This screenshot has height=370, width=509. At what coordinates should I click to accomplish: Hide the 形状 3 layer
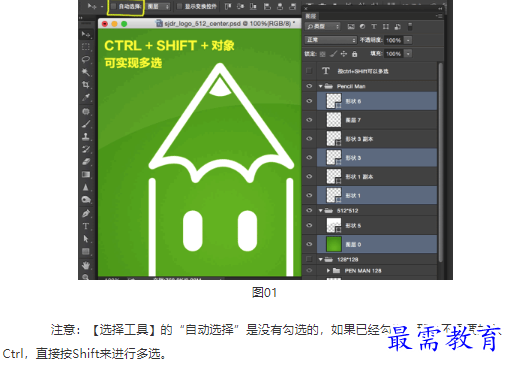(309, 157)
